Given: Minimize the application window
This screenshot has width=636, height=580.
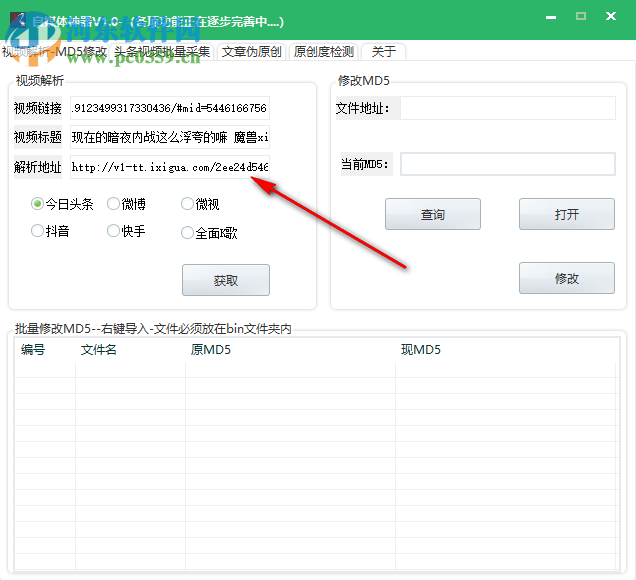Looking at the screenshot, I should 551,17.
